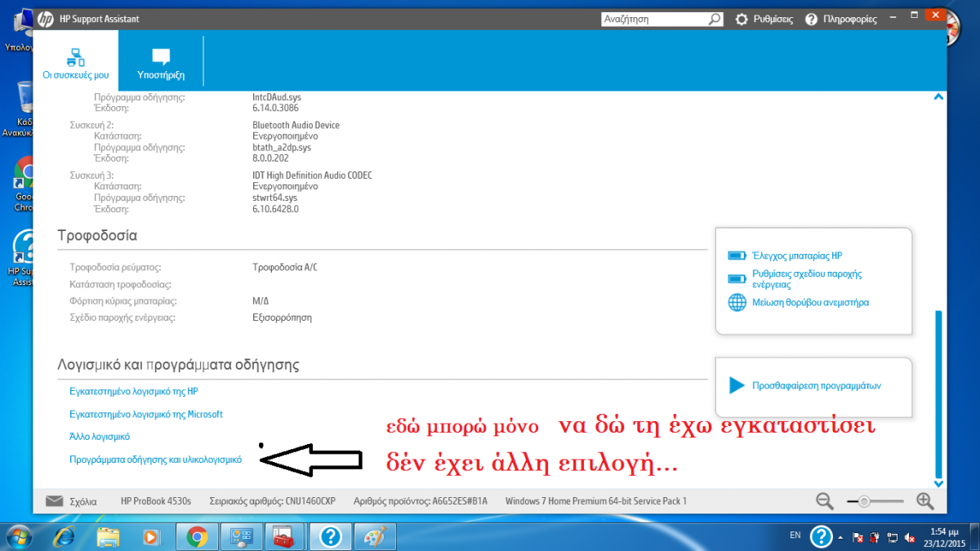The image size is (980, 551).
Task: Switch to the Υποστήριξη tab
Action: (x=161, y=62)
